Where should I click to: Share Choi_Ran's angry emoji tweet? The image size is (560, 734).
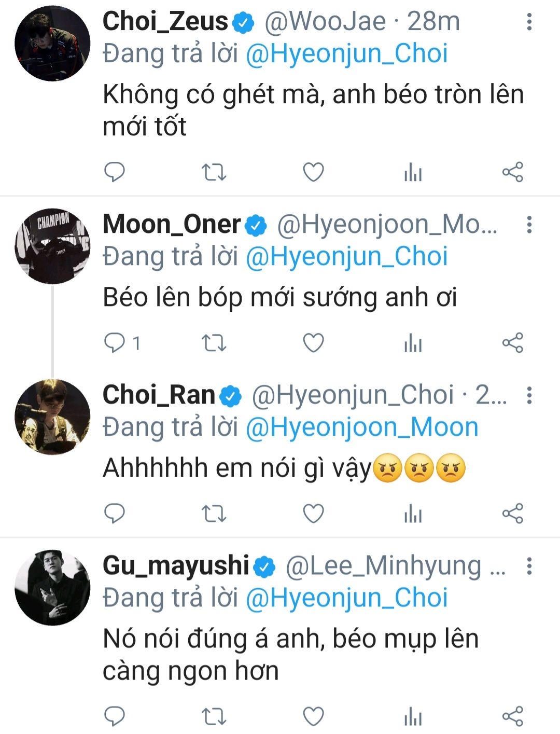(x=513, y=514)
